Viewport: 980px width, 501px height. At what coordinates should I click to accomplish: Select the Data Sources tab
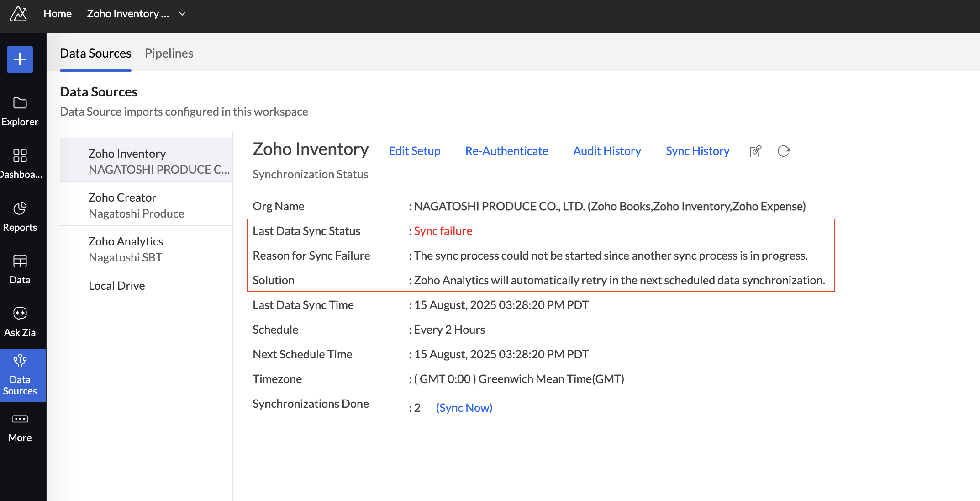click(95, 53)
